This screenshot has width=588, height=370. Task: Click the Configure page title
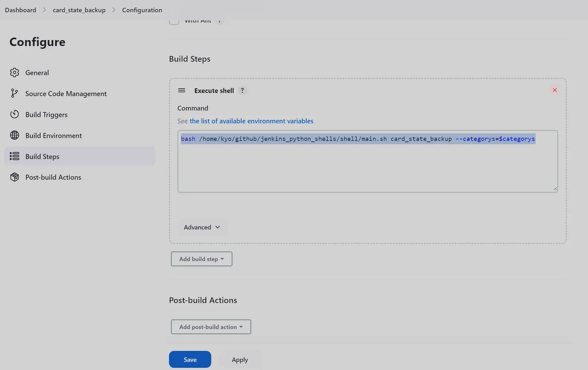pos(37,42)
